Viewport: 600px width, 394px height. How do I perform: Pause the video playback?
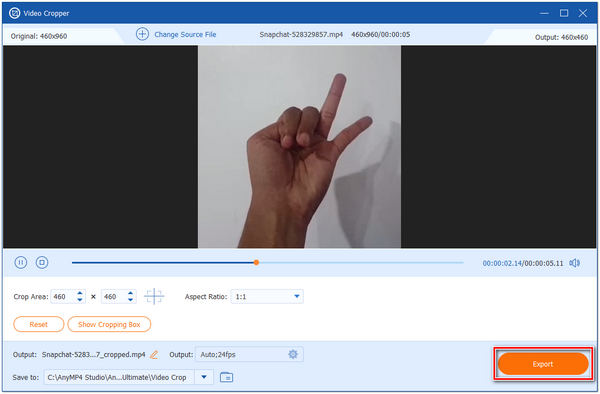[x=21, y=262]
